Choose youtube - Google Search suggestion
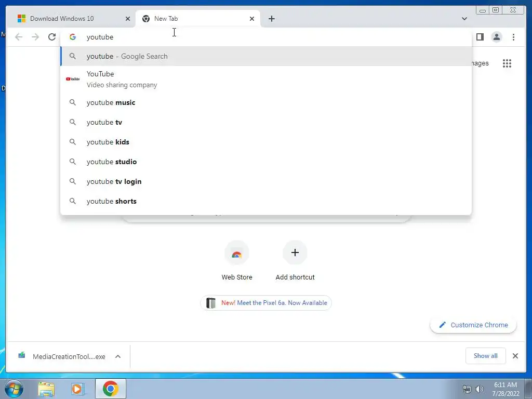532x399 pixels. (266, 56)
